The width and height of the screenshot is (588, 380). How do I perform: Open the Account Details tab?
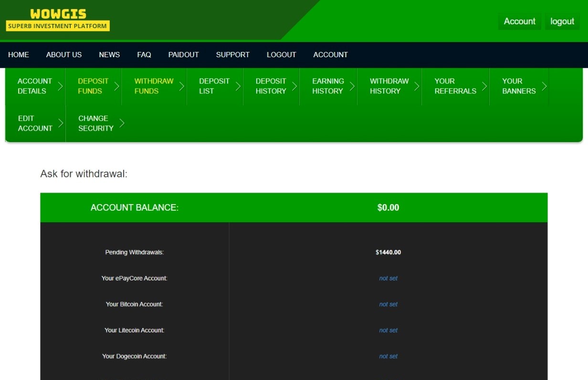(35, 86)
